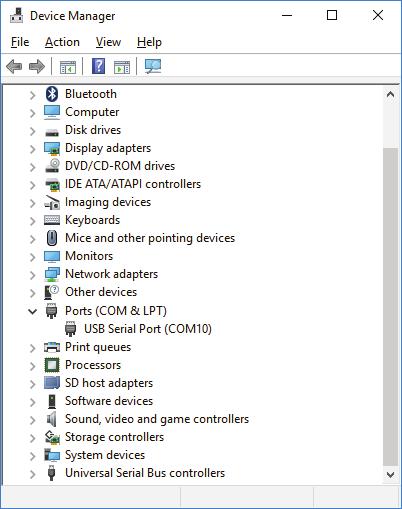402x509 pixels.
Task: Expand the Network adapters node
Action: [x=32, y=275]
